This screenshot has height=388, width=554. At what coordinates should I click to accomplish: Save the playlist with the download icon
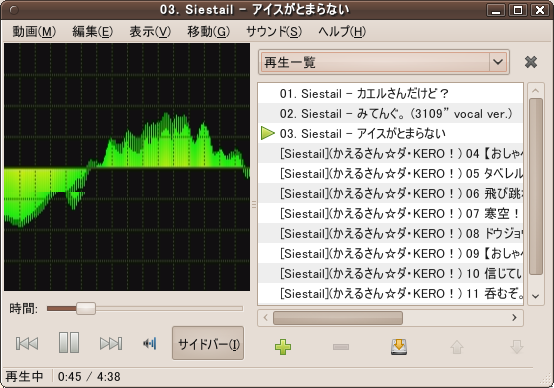click(x=399, y=347)
